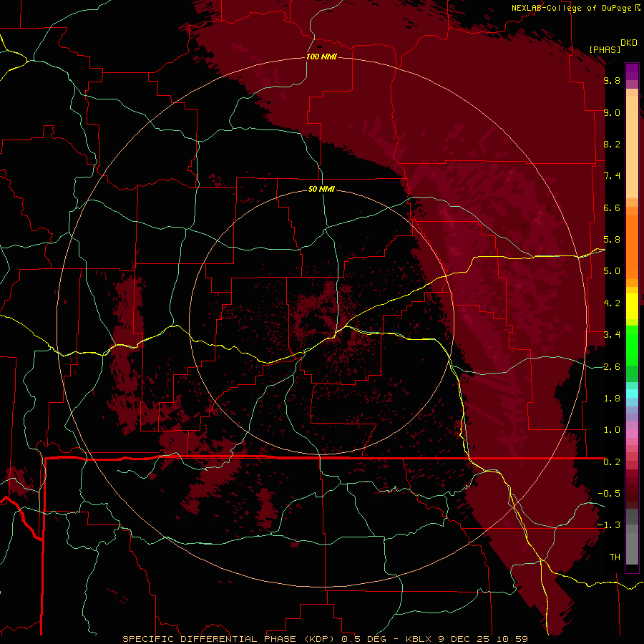The height and width of the screenshot is (644, 644).
Task: Click the TH threshold label on scale
Action: [x=615, y=557]
